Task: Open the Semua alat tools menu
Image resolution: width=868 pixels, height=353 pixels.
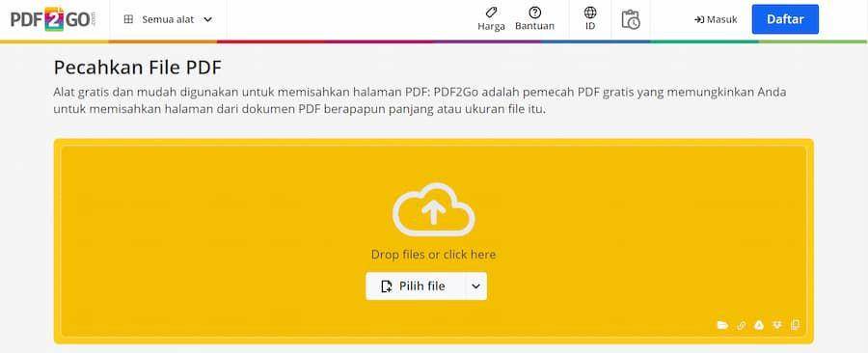Action: [168, 19]
